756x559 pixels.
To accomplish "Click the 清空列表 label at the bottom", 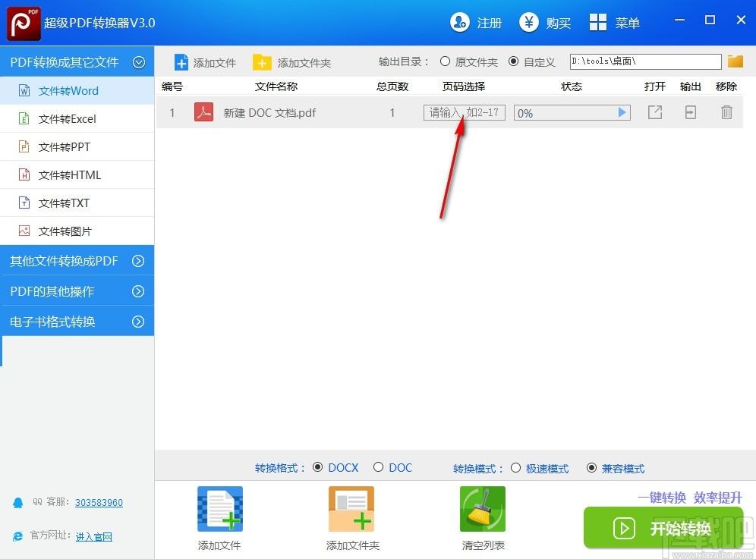I will 483,545.
